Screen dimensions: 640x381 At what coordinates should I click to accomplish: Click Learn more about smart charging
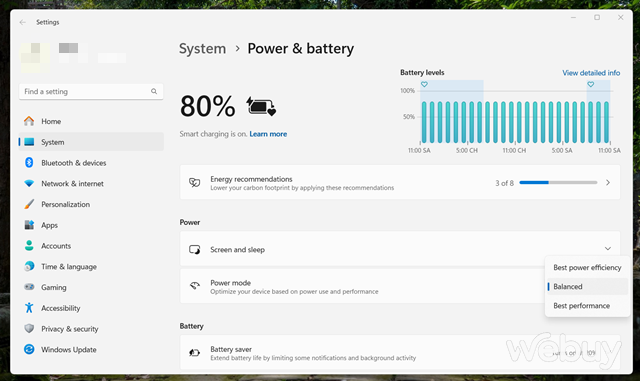(268, 134)
